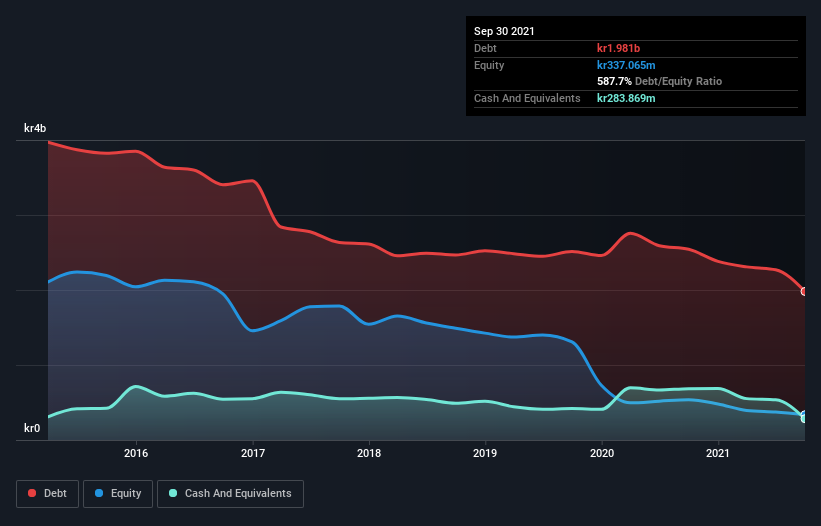Click the Debt row label in tooltip
The width and height of the screenshot is (821, 526).
pyautogui.click(x=485, y=48)
